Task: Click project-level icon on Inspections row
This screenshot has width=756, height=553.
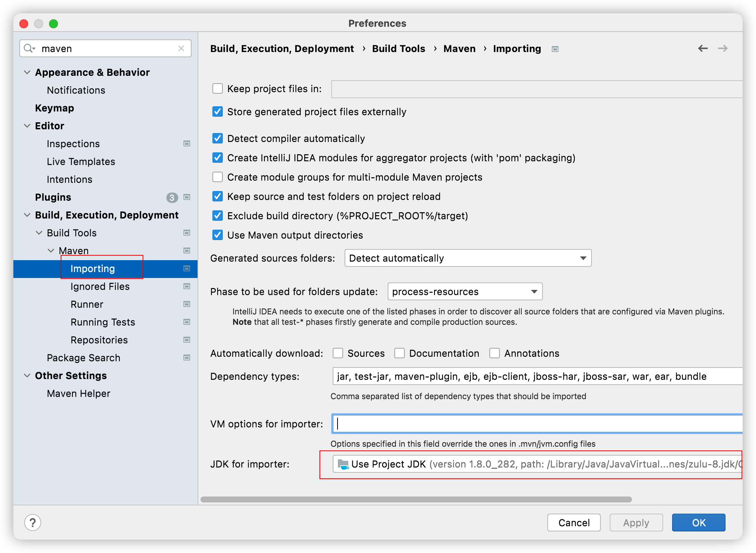Action: 187,143
